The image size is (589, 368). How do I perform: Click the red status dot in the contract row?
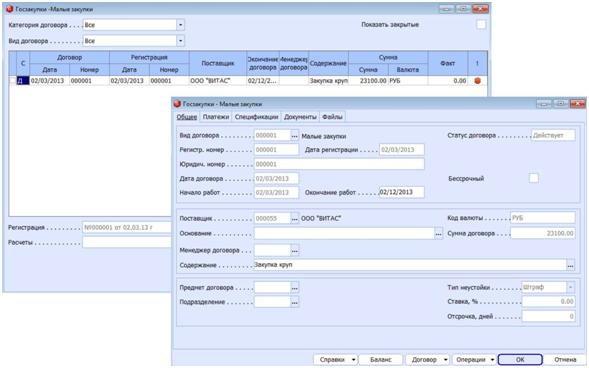click(477, 81)
